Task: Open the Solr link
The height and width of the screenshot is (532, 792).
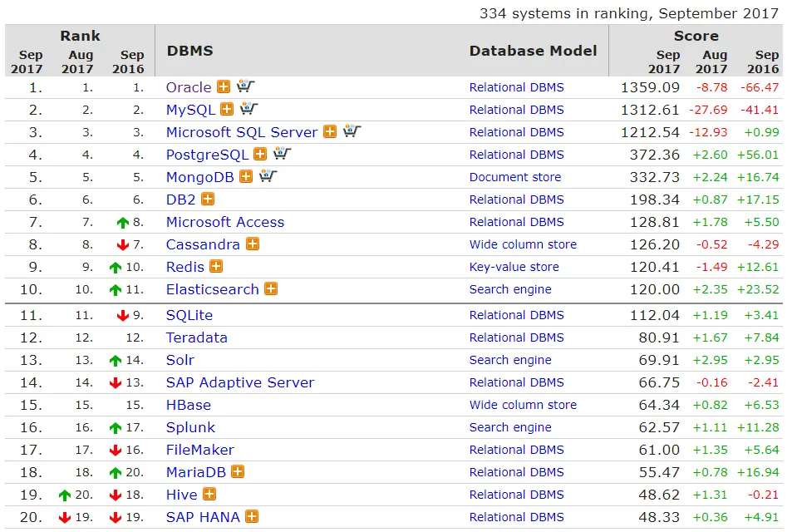Action: coord(180,360)
